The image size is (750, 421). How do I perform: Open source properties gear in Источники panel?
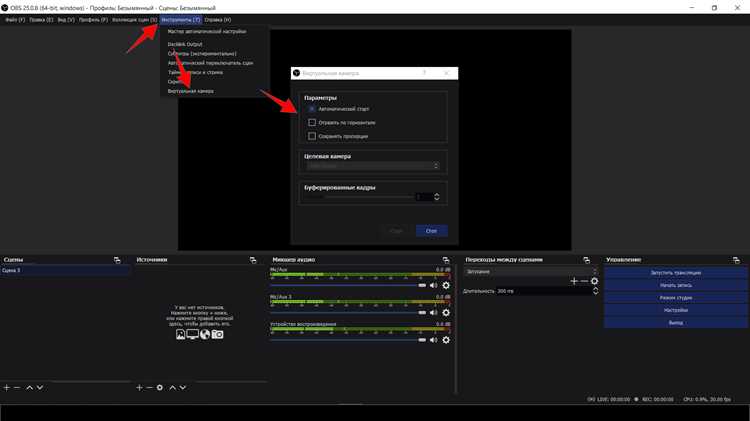[x=160, y=388]
